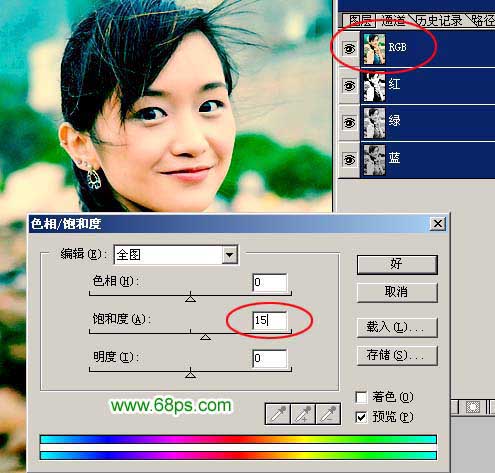Viewport: 495px width, 473px height.
Task: Click the 色相 (Hue) slider handle
Action: (x=190, y=299)
